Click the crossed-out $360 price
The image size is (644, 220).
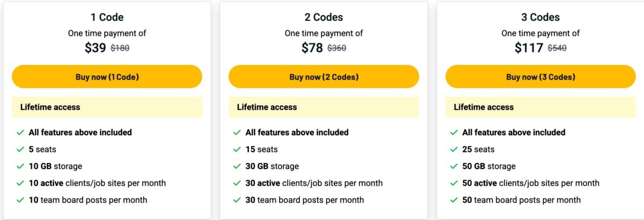tap(337, 48)
